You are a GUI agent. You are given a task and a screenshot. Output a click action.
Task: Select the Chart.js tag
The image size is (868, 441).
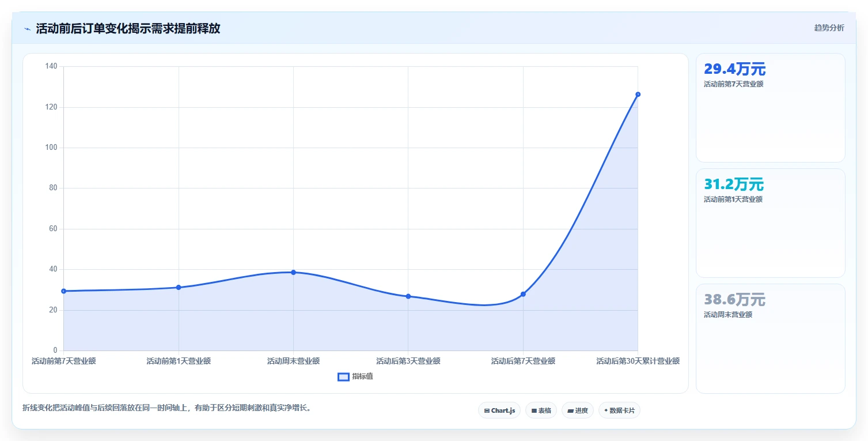(499, 410)
